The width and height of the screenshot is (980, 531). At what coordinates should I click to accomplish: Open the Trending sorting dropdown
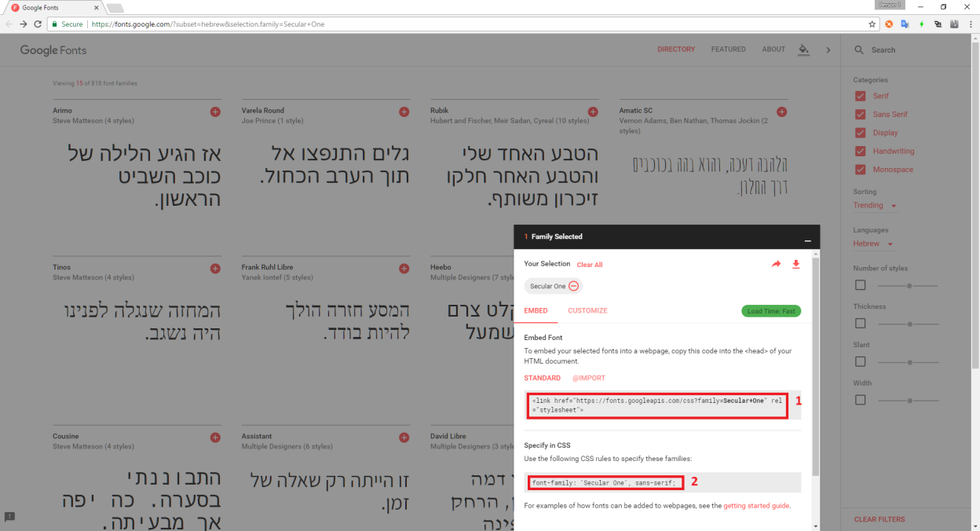click(875, 206)
